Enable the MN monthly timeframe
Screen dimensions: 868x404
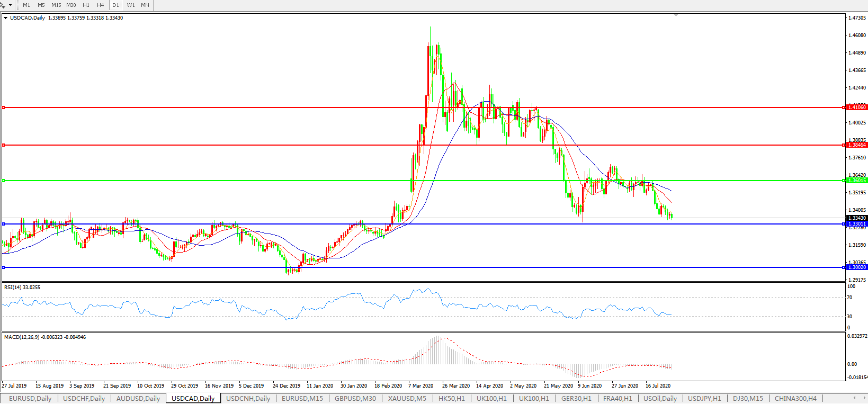point(145,5)
